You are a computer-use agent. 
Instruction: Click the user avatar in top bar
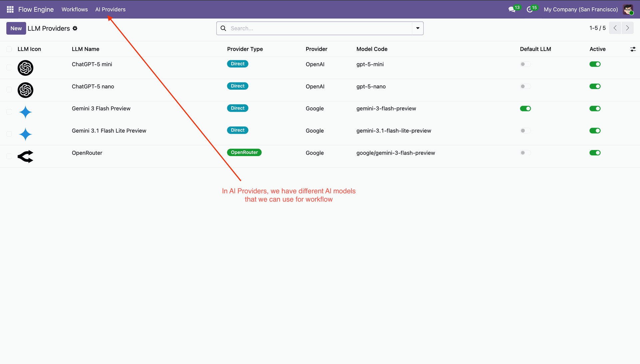tap(628, 9)
